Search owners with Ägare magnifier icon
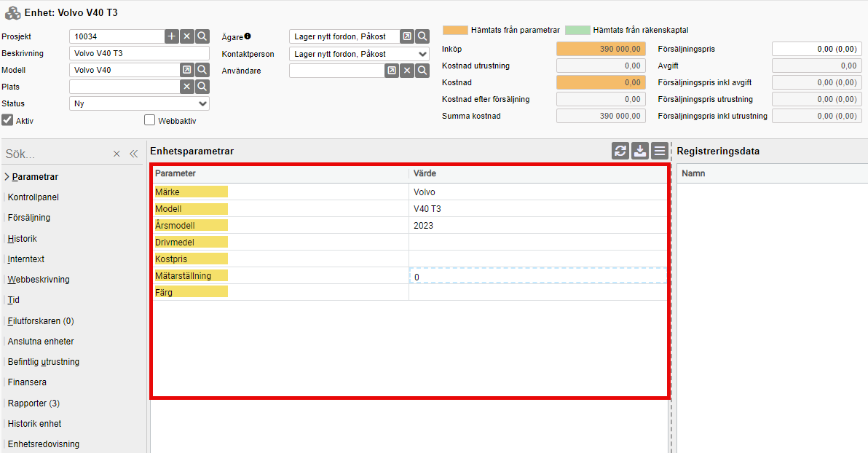Viewport: 868px width, 453px height. 422,36
